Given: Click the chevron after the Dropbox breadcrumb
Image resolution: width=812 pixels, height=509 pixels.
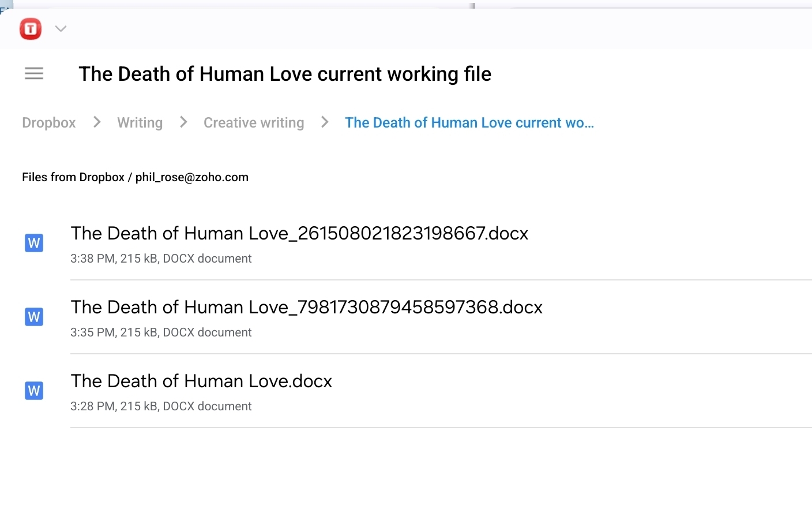Looking at the screenshot, I should (x=97, y=122).
